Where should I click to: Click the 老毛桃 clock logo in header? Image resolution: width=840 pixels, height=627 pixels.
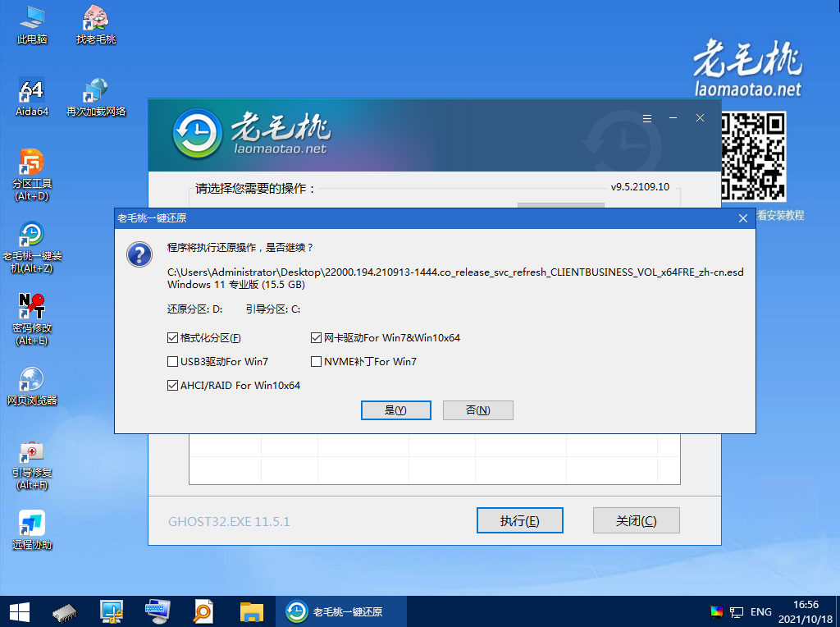coord(197,134)
